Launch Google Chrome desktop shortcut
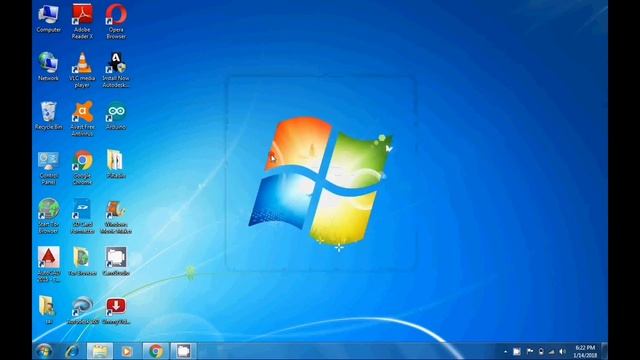 82,168
